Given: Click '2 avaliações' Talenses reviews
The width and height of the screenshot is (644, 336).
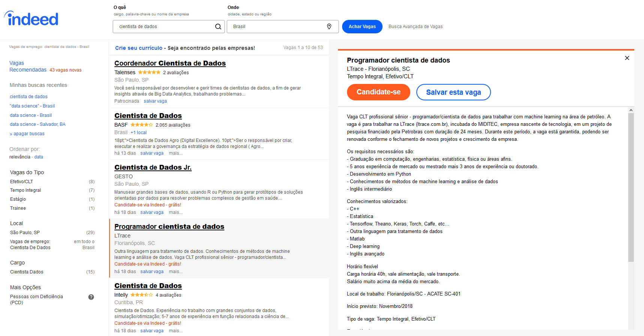Looking at the screenshot, I should pyautogui.click(x=176, y=73).
